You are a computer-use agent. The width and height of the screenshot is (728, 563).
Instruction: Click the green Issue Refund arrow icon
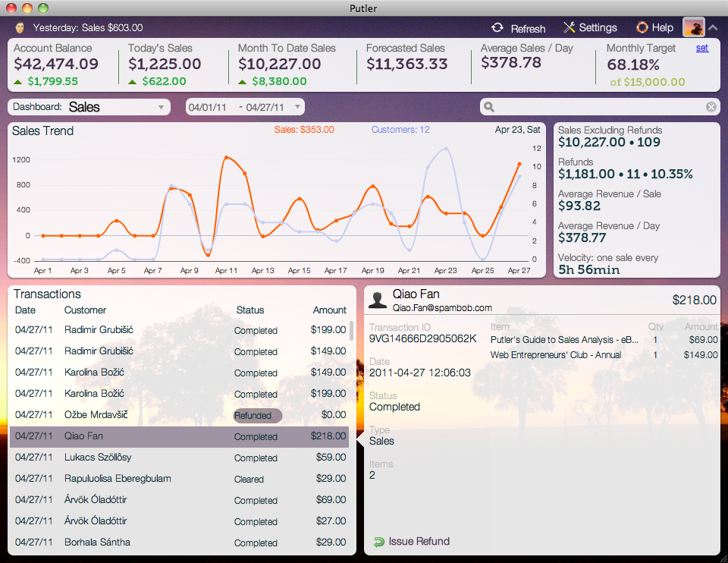(378, 542)
